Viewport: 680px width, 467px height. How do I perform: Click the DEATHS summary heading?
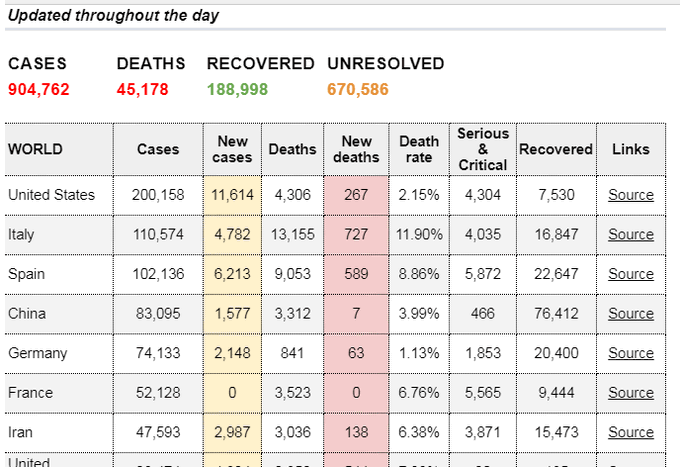151,64
